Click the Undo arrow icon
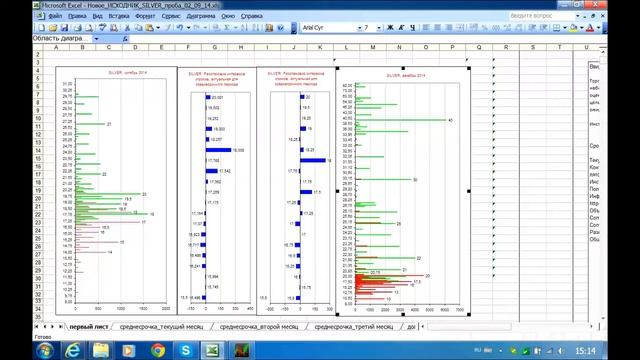The width and height of the screenshot is (640, 360). point(180,28)
